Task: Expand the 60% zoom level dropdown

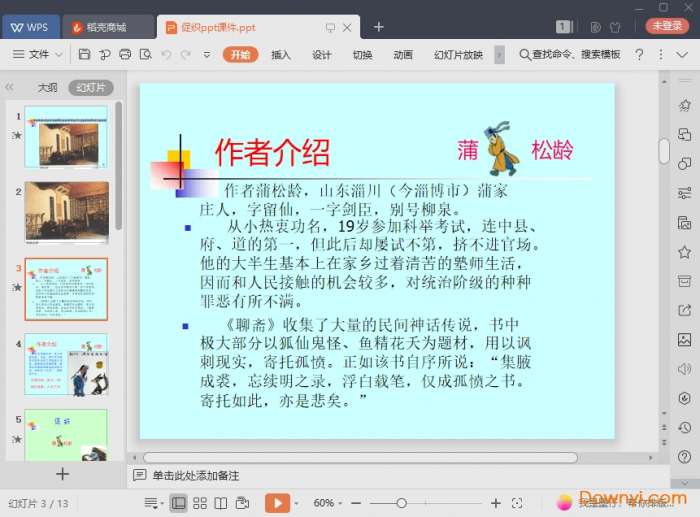Action: click(329, 503)
